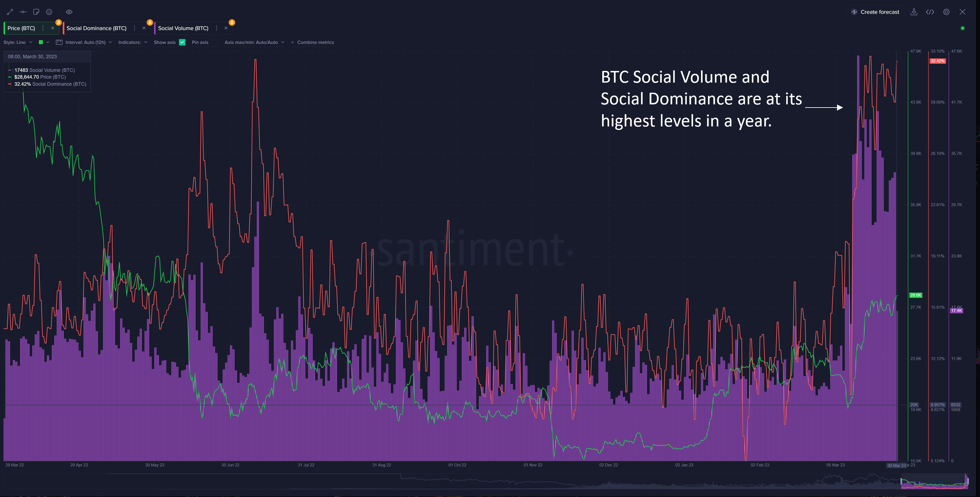Download the chart via download icon
Viewport: 980px width, 497px height.
pos(913,12)
